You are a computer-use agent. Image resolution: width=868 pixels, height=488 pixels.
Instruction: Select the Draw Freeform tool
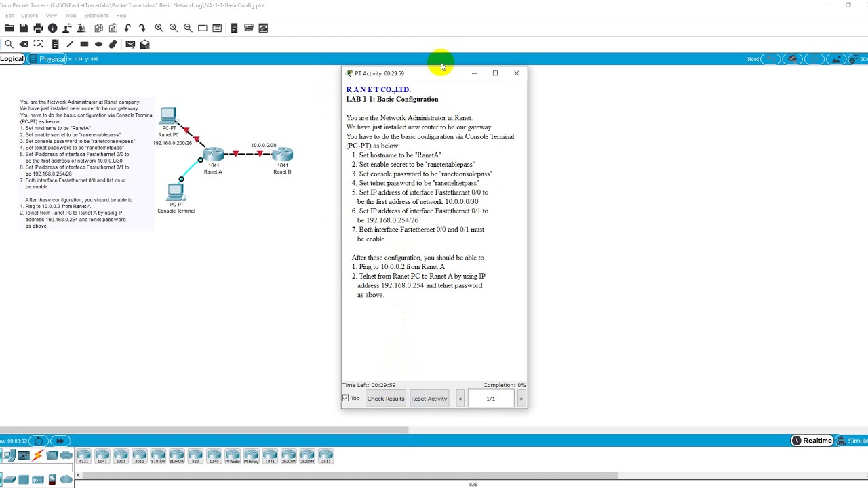point(113,44)
